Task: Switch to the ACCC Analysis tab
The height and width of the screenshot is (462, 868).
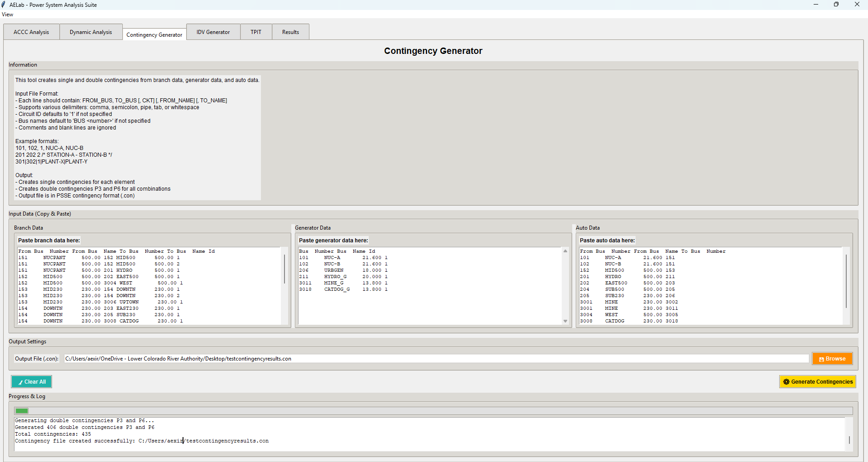Action: point(31,32)
